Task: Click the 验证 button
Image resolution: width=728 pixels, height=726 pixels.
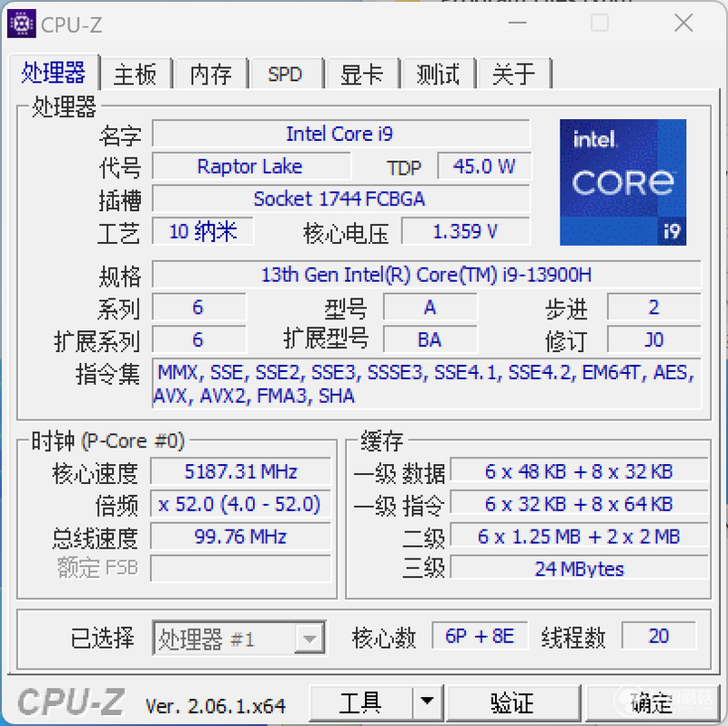Action: (x=512, y=701)
